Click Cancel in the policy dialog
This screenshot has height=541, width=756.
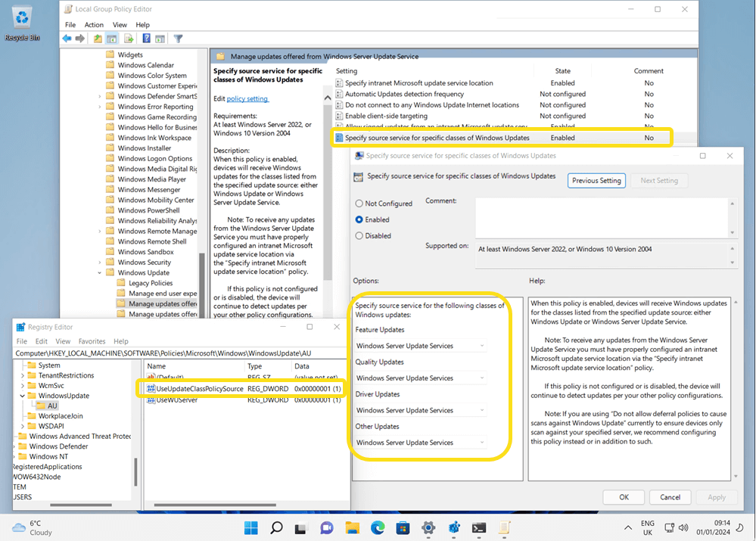point(670,497)
